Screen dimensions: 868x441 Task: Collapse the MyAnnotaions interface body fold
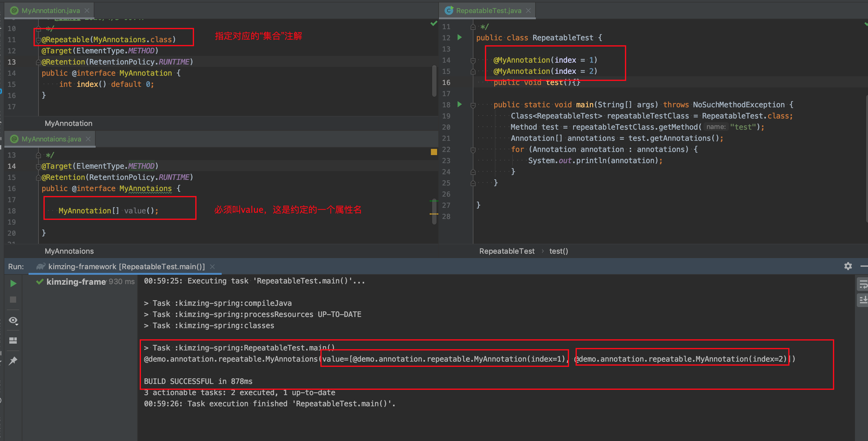click(38, 189)
